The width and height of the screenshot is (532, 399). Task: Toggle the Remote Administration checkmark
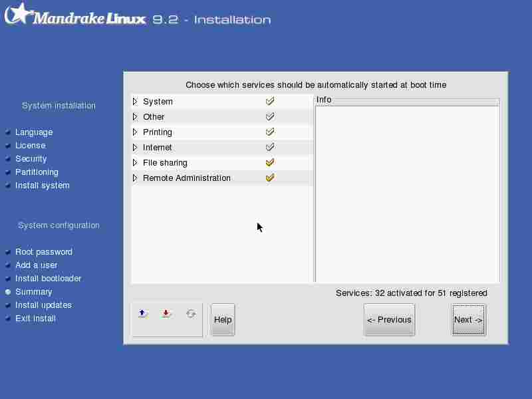[x=270, y=178]
